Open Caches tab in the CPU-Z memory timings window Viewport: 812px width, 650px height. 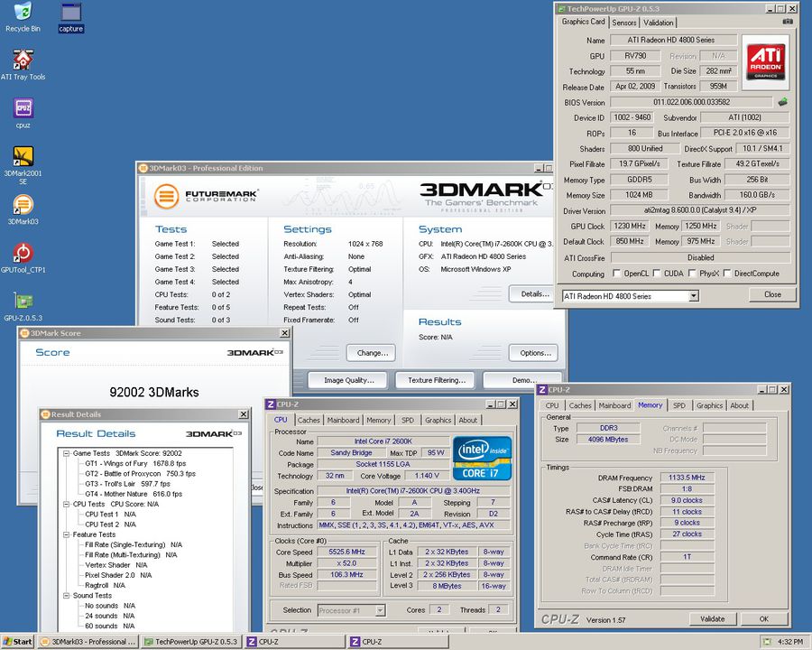click(x=580, y=406)
